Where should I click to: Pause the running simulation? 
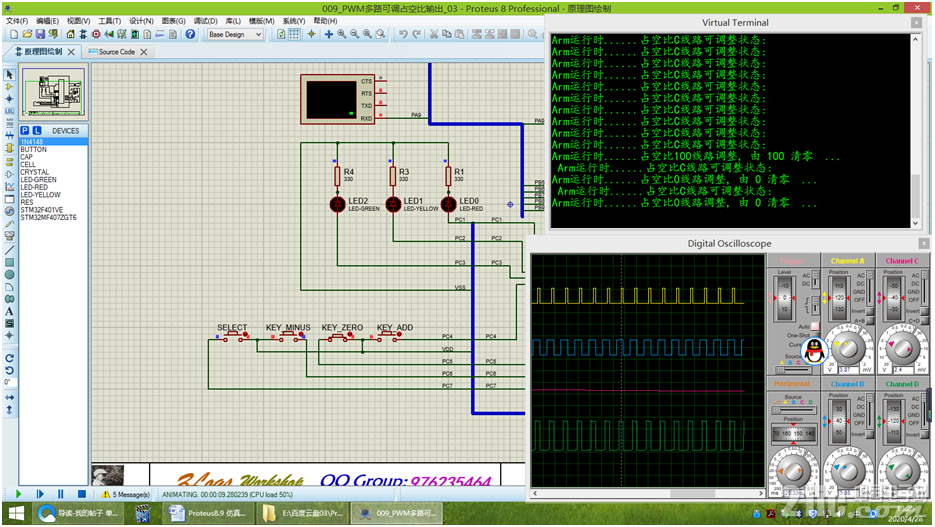(60, 494)
